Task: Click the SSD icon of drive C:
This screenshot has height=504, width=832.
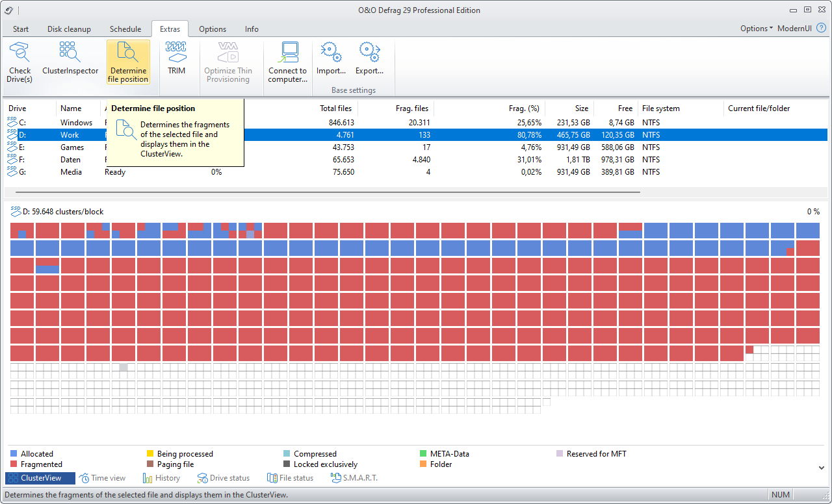Action: pyautogui.click(x=12, y=121)
